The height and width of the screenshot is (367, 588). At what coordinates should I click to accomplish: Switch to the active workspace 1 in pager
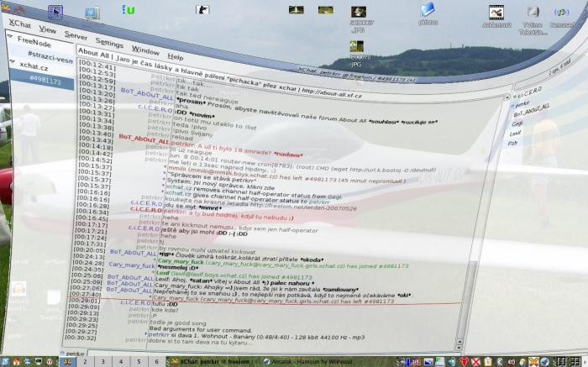coord(68,362)
